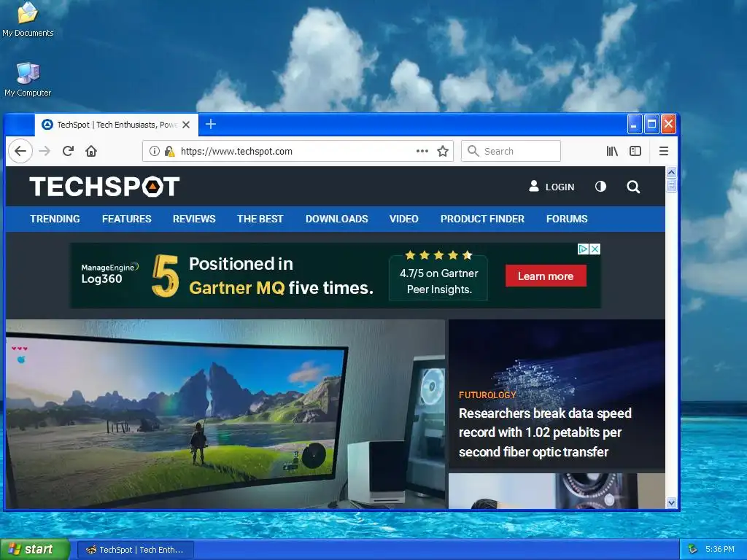The image size is (747, 560).
Task: Select the My Computer desktop icon
Action: [x=28, y=79]
